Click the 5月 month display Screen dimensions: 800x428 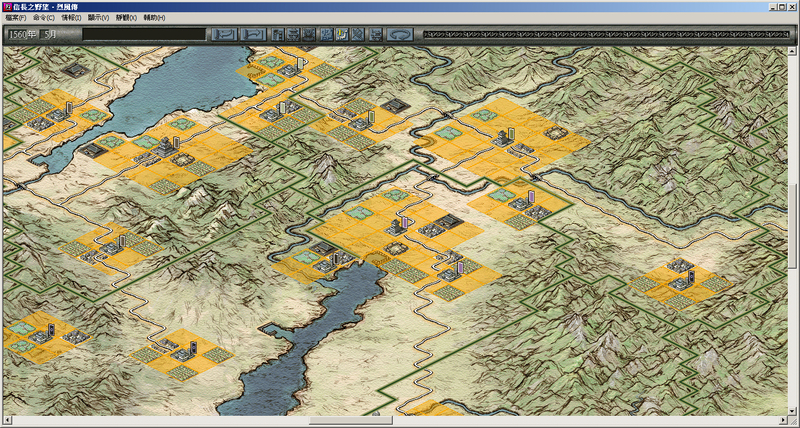click(49, 34)
